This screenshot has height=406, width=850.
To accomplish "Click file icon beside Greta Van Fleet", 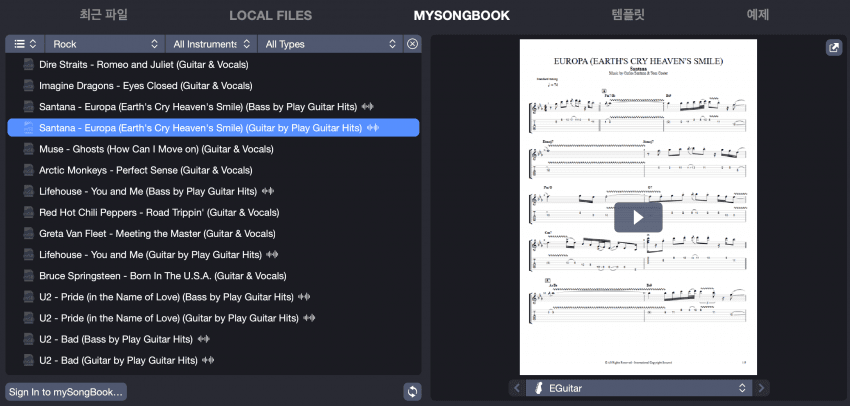I will [28, 234].
